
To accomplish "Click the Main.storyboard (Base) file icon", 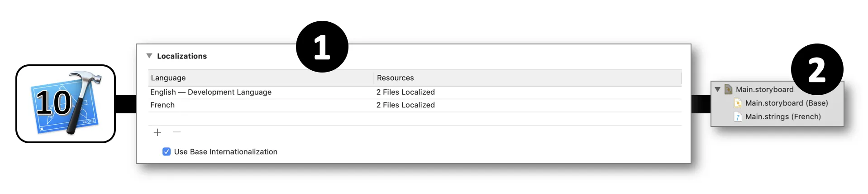I will [x=738, y=103].
